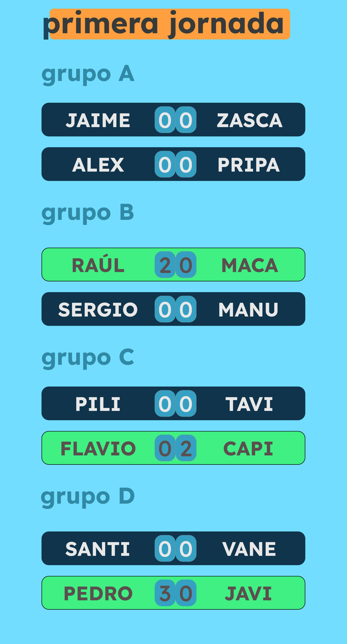Open the RAÚL vs MACA finished match
347x644 pixels.
(173, 265)
